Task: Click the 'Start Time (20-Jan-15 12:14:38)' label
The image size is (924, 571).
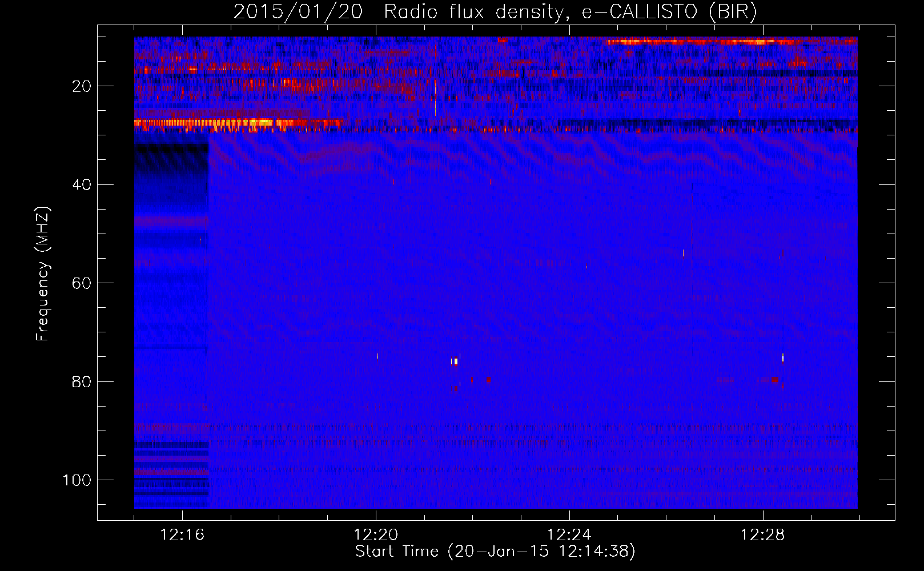Action: point(495,552)
